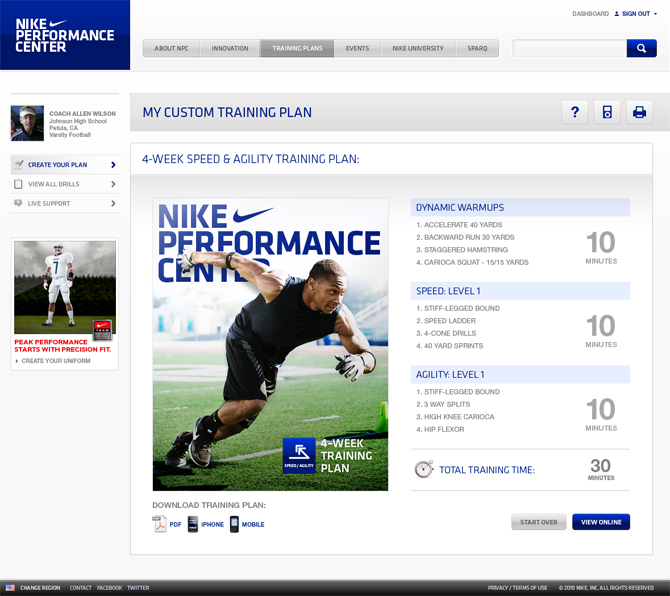Click the iPhone device icon
The height and width of the screenshot is (596, 670).
(x=193, y=524)
